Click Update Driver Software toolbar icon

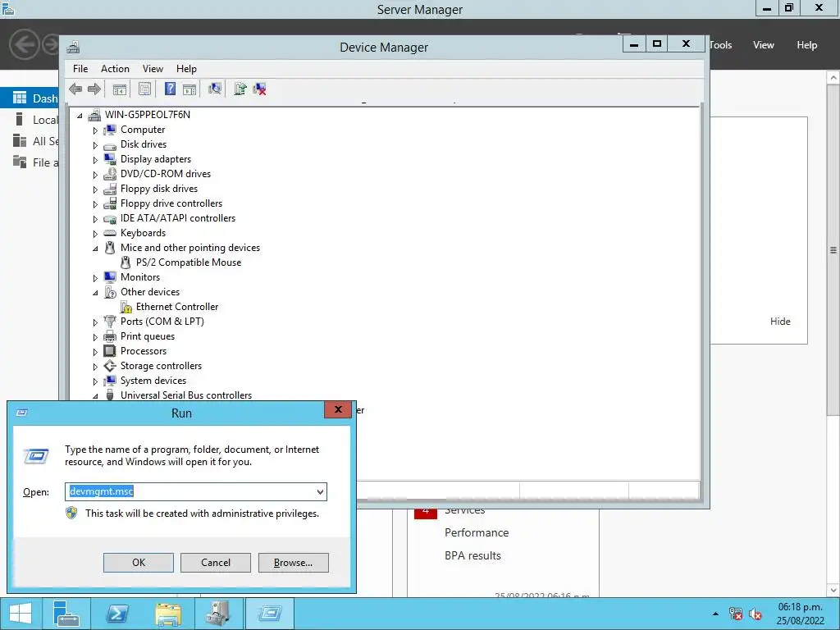[x=240, y=89]
